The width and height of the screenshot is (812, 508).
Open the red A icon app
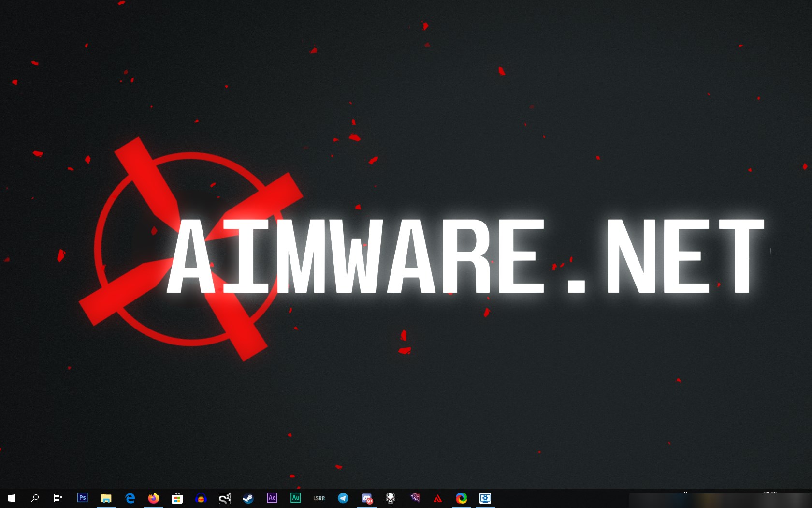click(438, 498)
